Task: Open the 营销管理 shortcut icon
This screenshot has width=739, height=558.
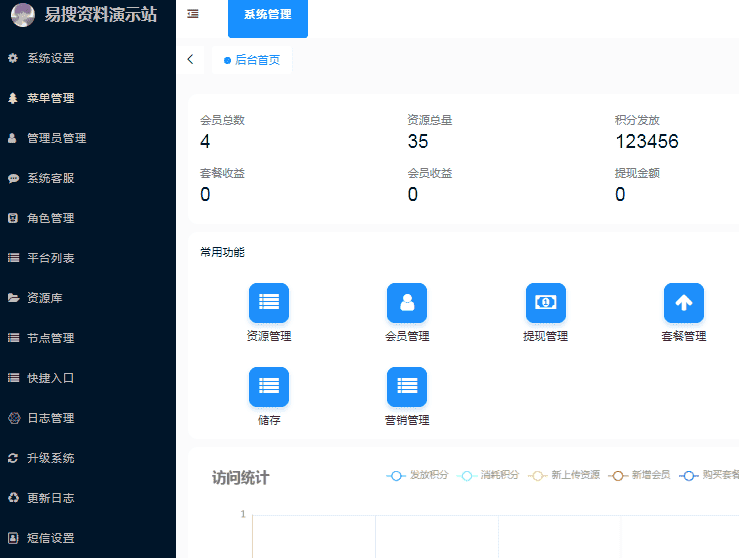Action: tap(407, 386)
